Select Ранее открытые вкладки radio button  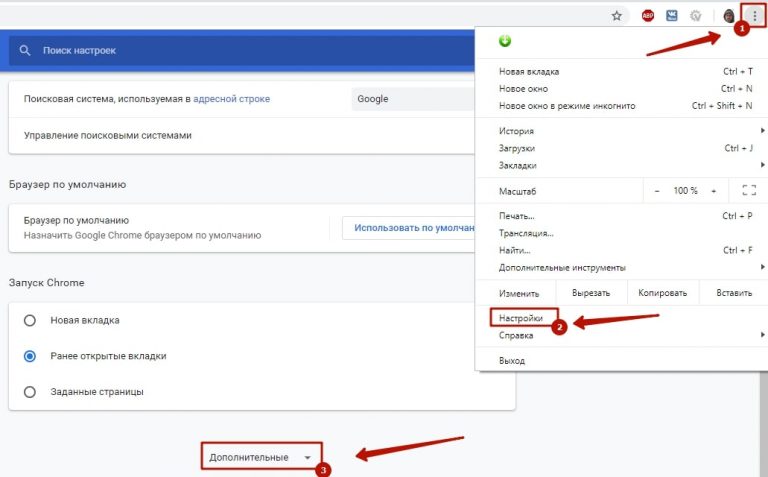[x=30, y=356]
